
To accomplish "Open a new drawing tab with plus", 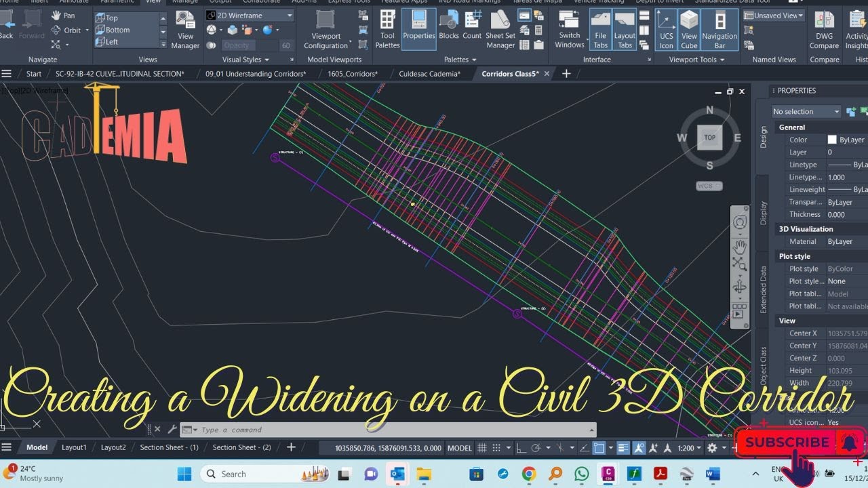I will (x=566, y=74).
